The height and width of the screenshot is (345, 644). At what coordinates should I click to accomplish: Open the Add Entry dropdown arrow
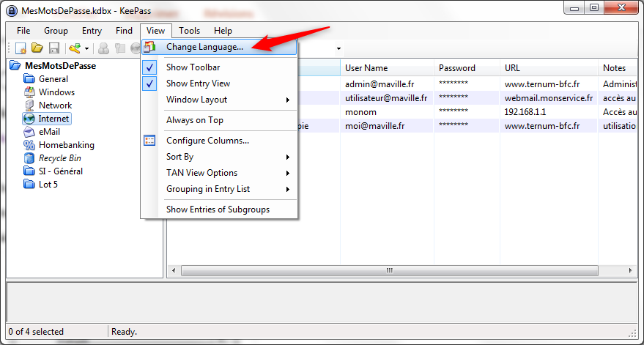[x=86, y=48]
